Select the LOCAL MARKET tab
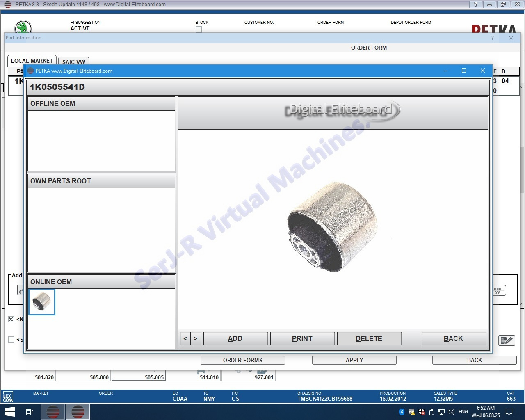 tap(32, 61)
